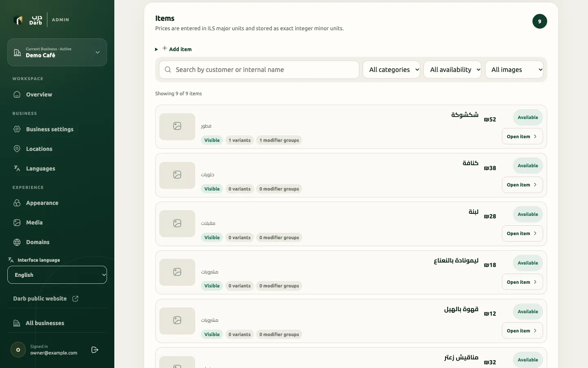
Task: Toggle Available status for قهوة بالهيل
Action: click(x=528, y=312)
